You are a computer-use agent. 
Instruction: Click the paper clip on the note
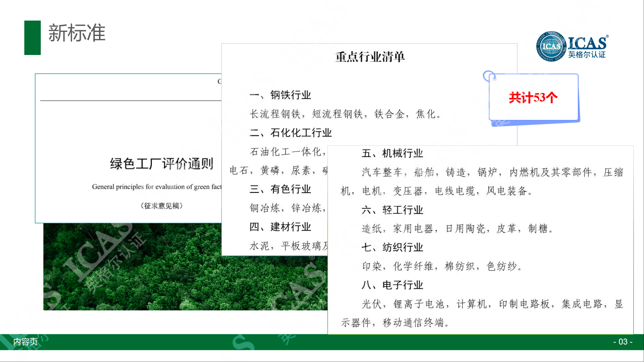click(x=489, y=76)
